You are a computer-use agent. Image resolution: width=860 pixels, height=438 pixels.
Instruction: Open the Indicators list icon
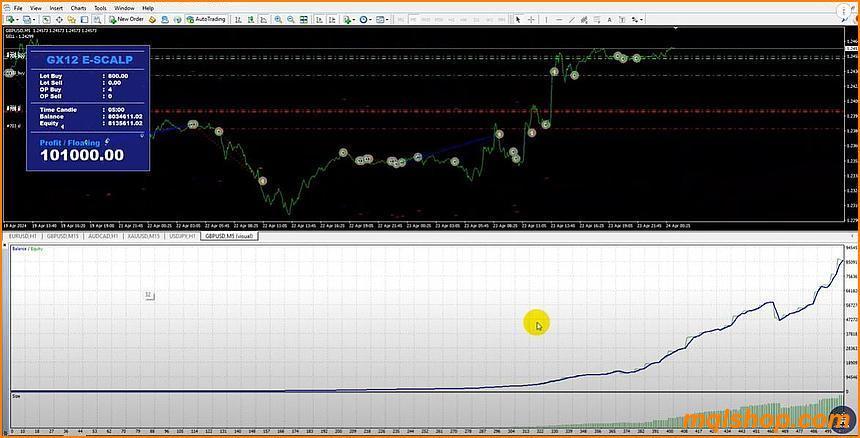click(347, 19)
